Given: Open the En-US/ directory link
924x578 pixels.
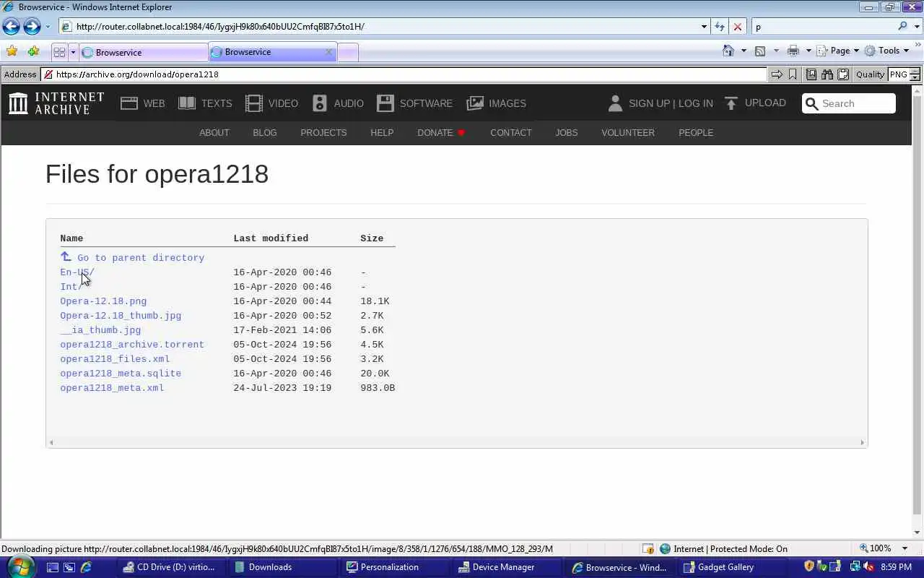Looking at the screenshot, I should click(77, 272).
